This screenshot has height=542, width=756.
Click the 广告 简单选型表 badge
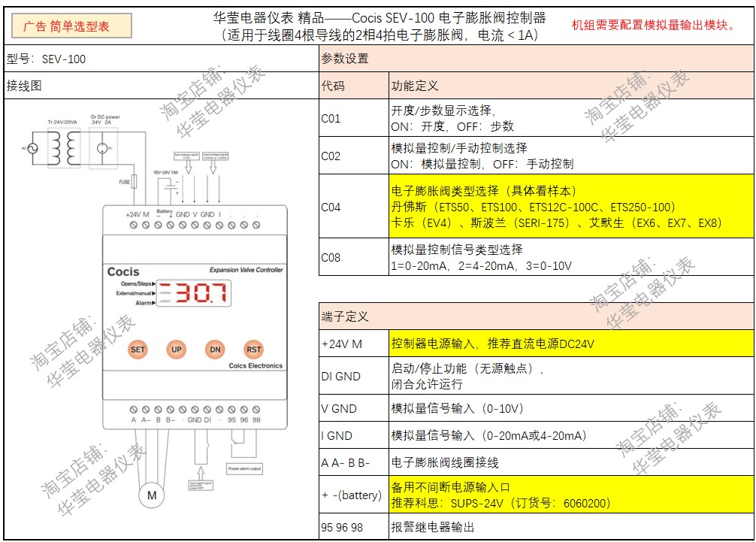(x=71, y=26)
